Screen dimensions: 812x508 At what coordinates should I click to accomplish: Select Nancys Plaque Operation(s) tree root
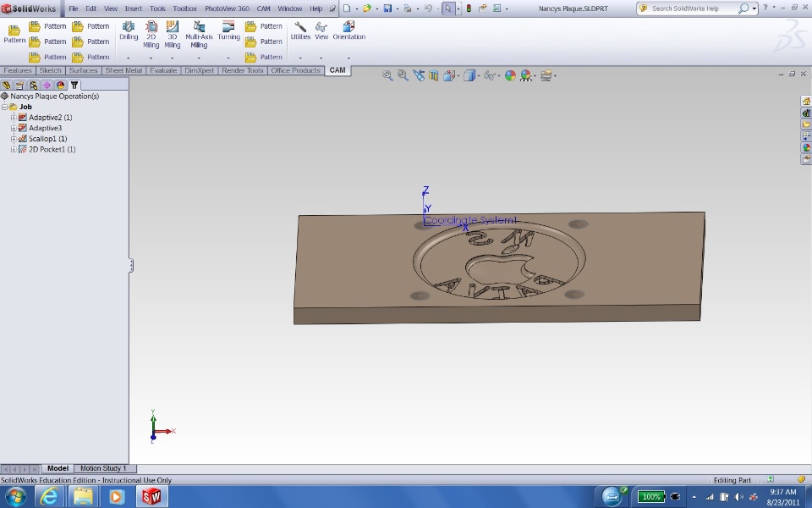tap(54, 96)
